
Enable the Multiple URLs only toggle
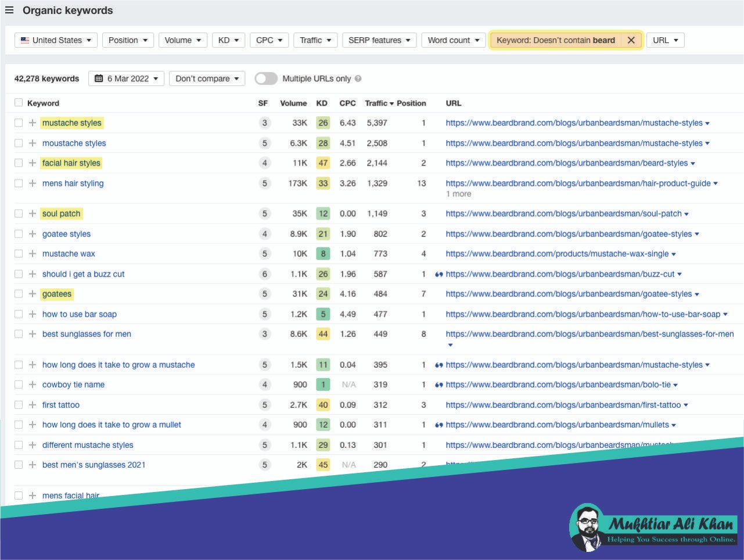point(266,78)
